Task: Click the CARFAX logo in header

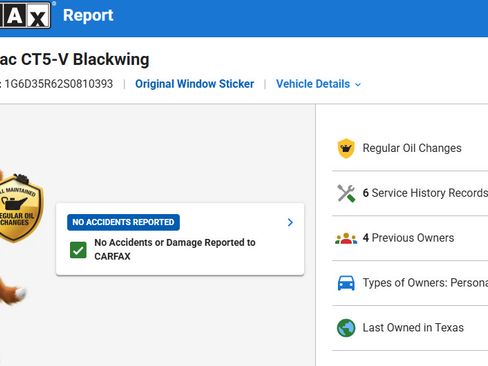Action: coord(25,15)
